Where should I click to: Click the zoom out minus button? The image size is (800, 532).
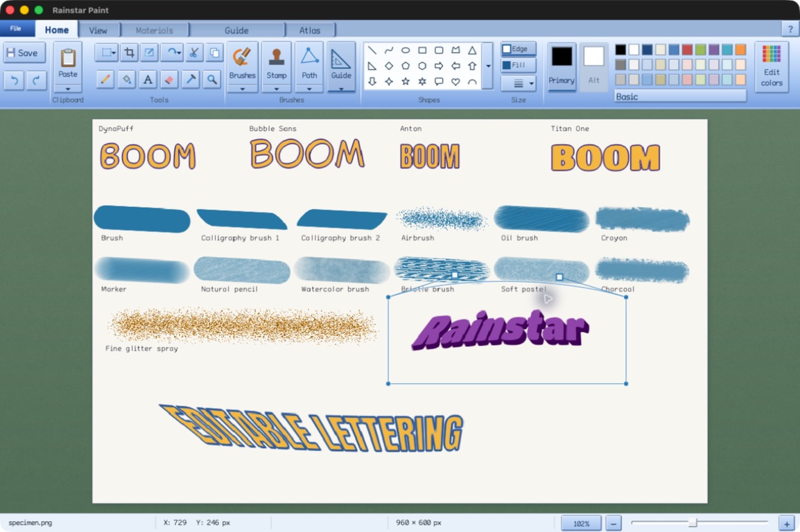tap(614, 523)
